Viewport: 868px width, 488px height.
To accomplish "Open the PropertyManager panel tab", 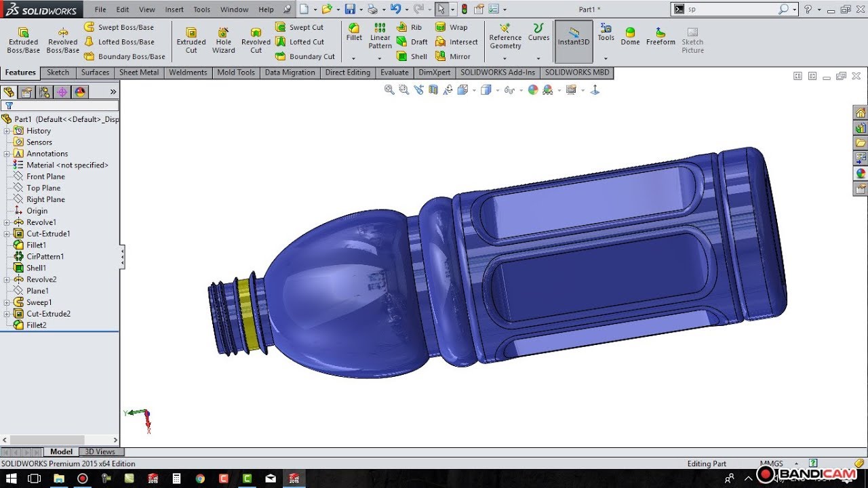I will pos(26,92).
